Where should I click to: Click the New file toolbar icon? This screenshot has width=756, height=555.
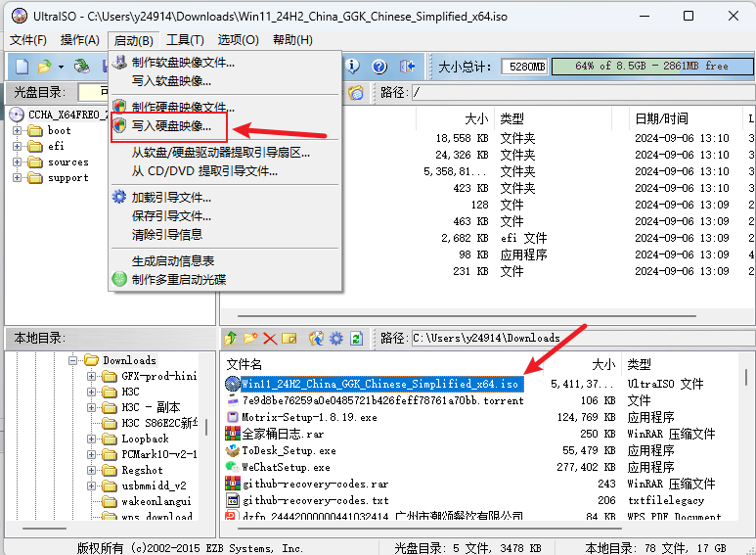[x=22, y=67]
